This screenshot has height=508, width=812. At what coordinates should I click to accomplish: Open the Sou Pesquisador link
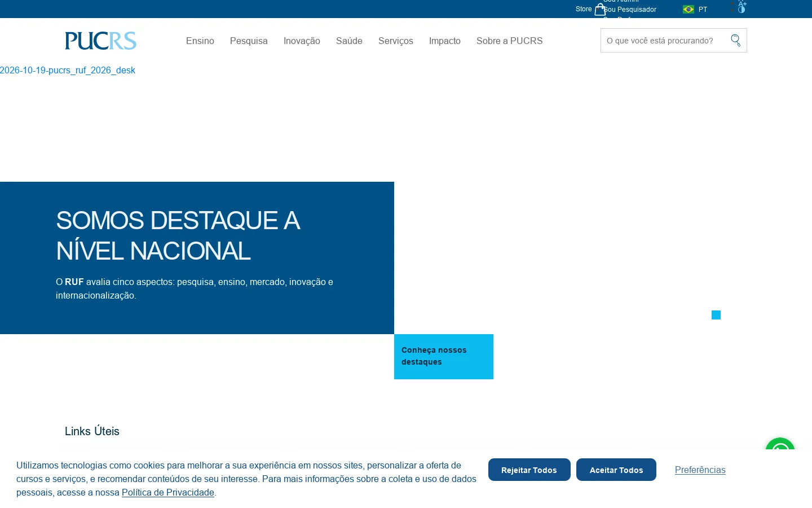[x=630, y=10]
